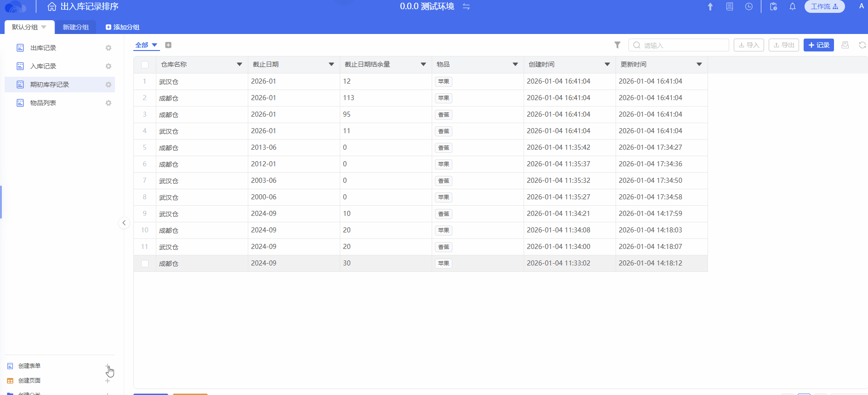Click the filter funnel icon

tap(617, 45)
